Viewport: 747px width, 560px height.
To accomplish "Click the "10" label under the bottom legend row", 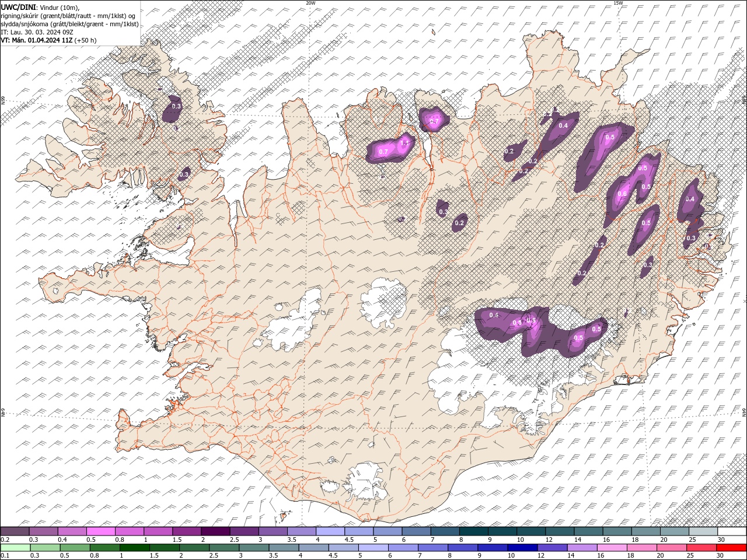I will point(511,555).
